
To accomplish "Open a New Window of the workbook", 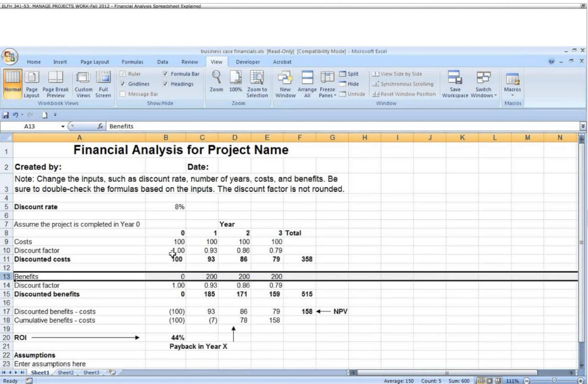I will [x=285, y=83].
